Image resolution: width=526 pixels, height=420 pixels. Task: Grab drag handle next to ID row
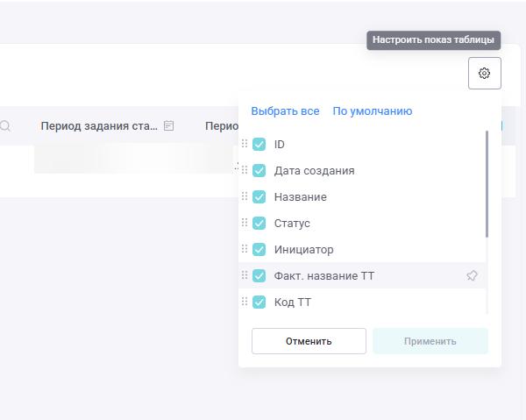point(245,144)
